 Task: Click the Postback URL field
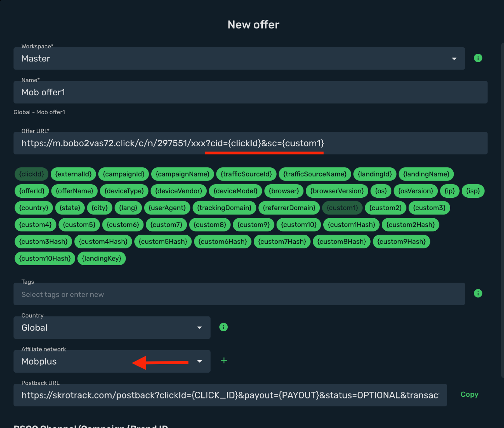[230, 395]
